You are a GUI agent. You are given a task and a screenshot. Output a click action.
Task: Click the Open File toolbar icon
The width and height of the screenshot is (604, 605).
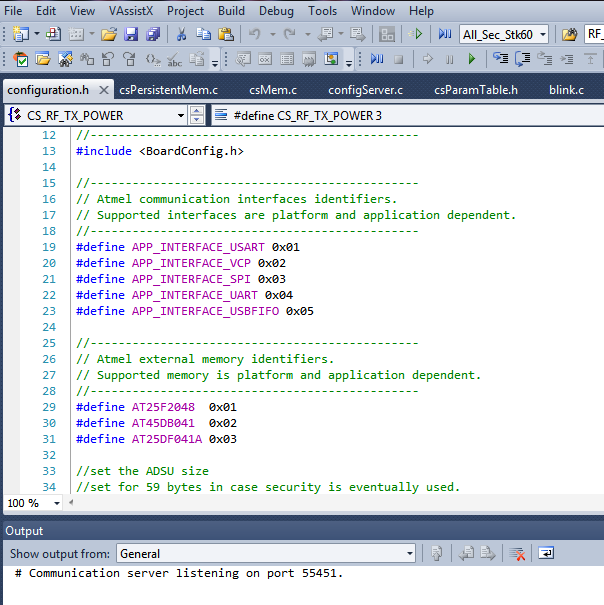(108, 34)
